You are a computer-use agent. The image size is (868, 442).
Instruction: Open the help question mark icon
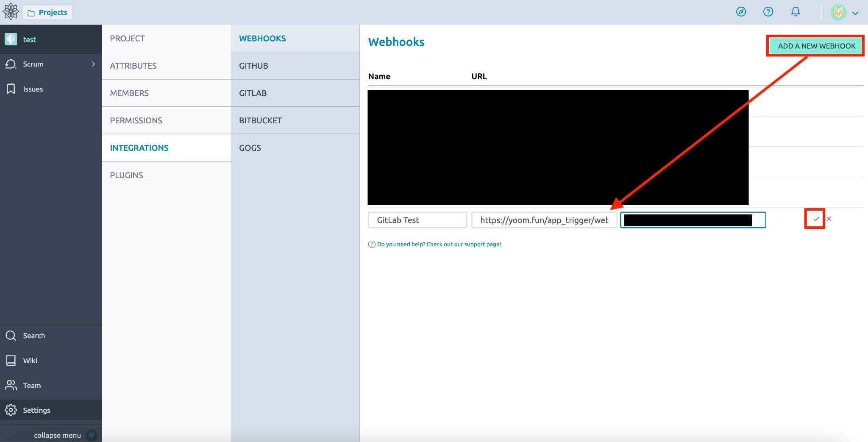pos(768,12)
